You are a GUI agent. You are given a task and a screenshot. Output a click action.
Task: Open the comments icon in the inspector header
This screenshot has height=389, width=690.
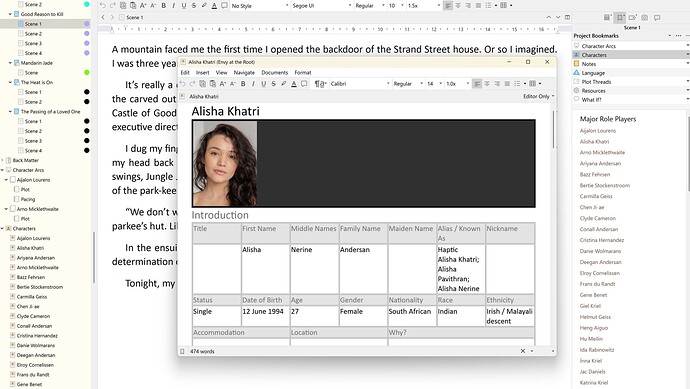pyautogui.click(x=657, y=17)
